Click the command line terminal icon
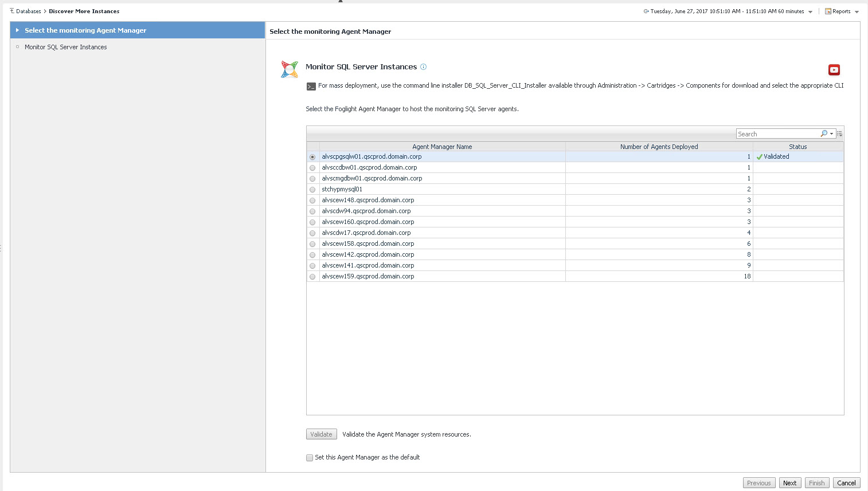The image size is (868, 491). [311, 87]
